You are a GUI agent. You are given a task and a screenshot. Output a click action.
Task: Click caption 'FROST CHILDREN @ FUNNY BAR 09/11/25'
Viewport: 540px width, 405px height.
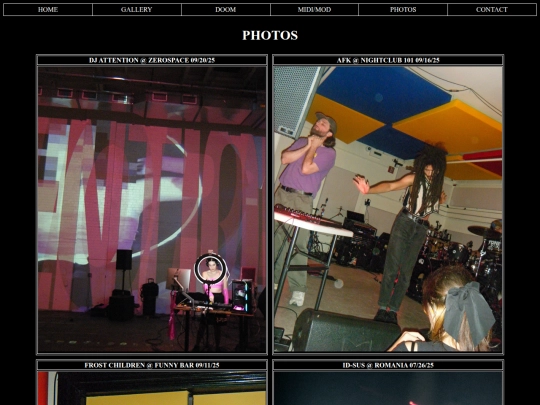point(152,365)
